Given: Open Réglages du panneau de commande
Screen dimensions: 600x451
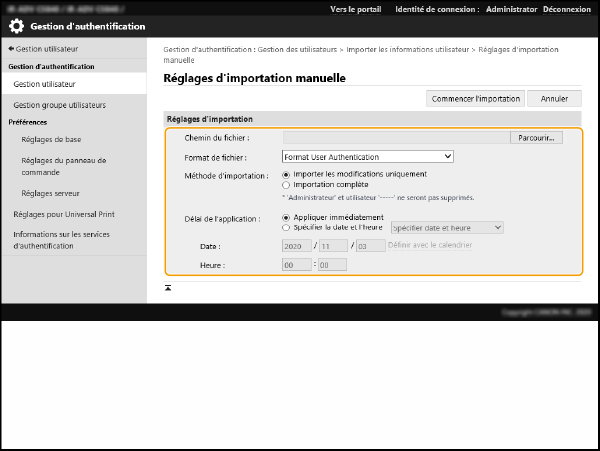Looking at the screenshot, I should click(x=63, y=166).
